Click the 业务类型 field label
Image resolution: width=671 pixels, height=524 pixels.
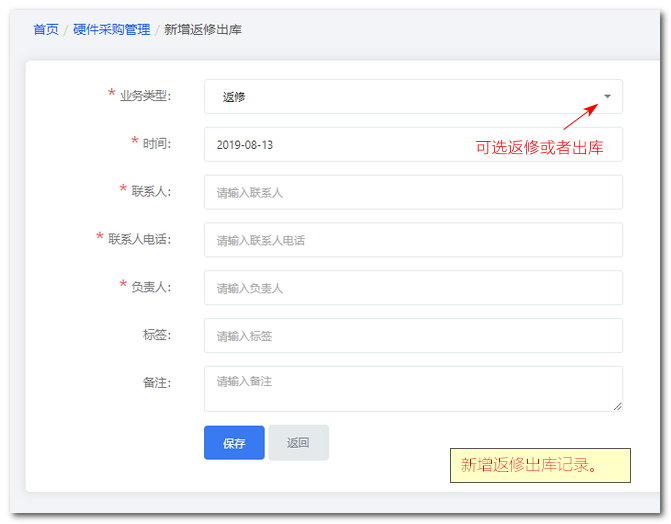pos(145,95)
